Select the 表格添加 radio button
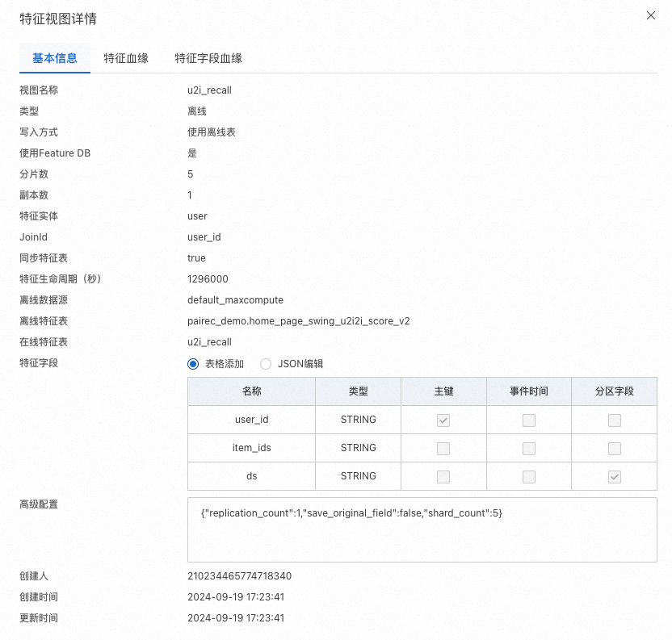Screen dimensions: 672x640 pyautogui.click(x=192, y=364)
